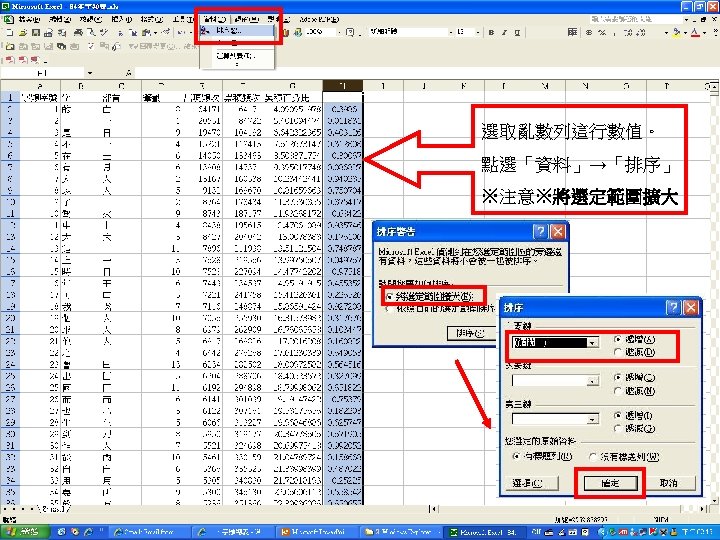720x540 pixels.
Task: Click the Currency style icon
Action: click(589, 33)
